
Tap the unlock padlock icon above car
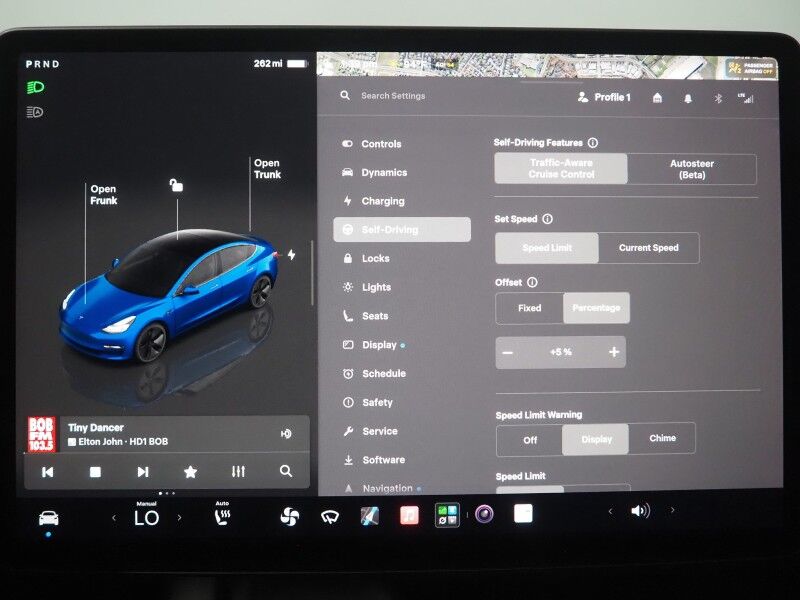click(176, 185)
